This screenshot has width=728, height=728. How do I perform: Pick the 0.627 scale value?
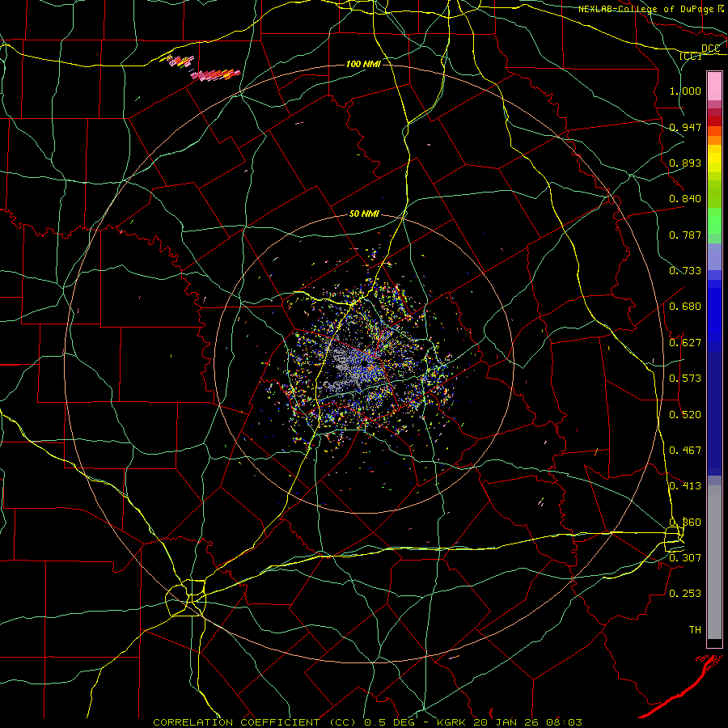(x=685, y=343)
